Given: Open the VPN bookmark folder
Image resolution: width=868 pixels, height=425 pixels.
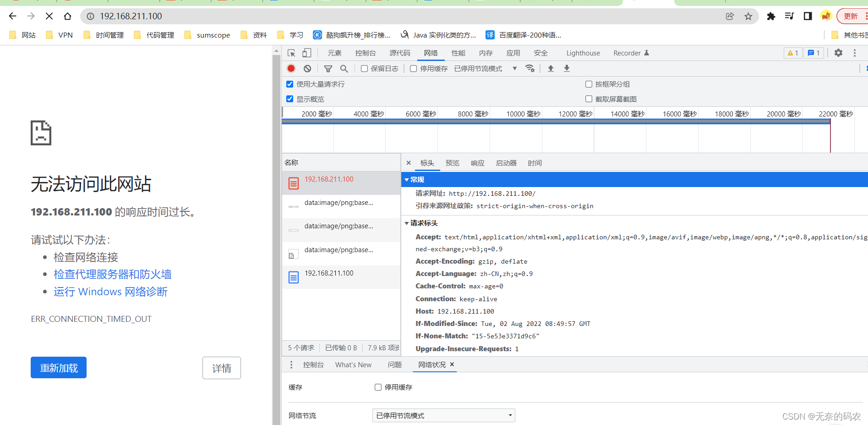Looking at the screenshot, I should pos(60,35).
